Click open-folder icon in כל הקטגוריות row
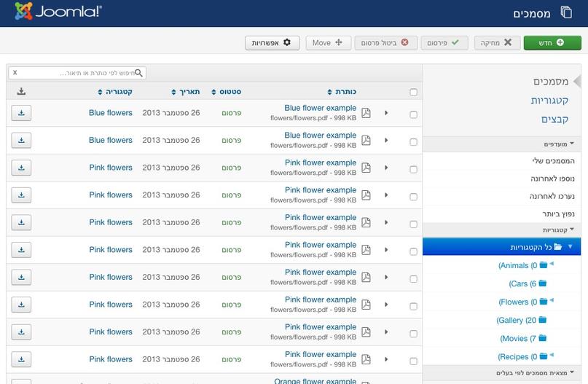This screenshot has height=384, width=588. coord(558,247)
